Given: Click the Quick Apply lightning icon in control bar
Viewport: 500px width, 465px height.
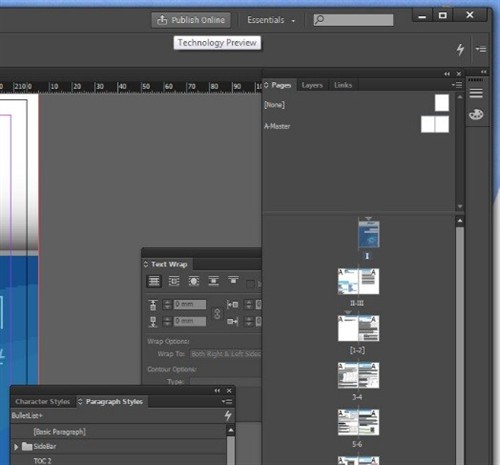Looking at the screenshot, I should pyautogui.click(x=460, y=49).
